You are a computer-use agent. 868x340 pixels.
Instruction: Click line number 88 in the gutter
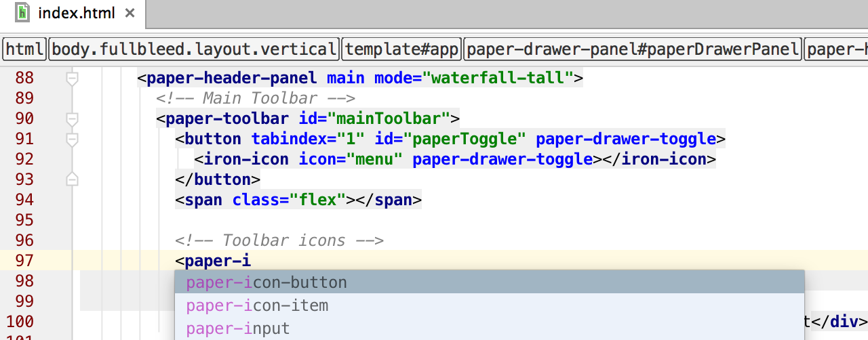24,78
